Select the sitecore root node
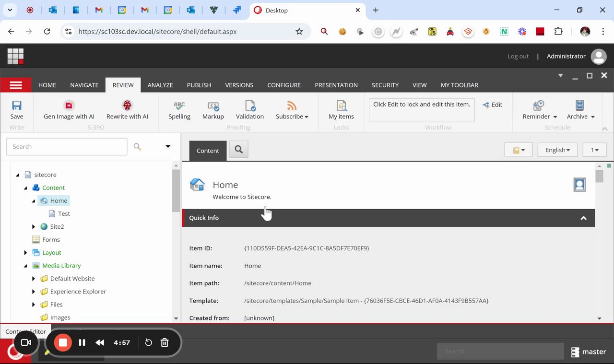Screen dimensions: 614x364 pos(45,175)
